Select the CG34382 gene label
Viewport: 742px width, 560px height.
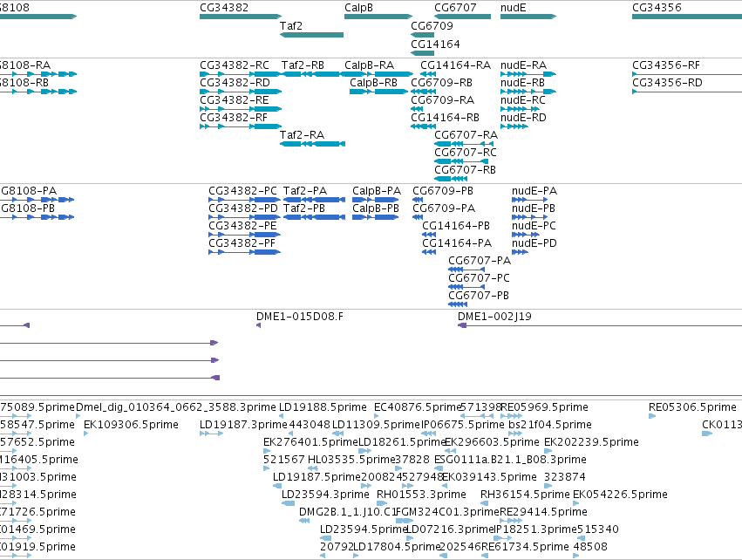tap(224, 8)
